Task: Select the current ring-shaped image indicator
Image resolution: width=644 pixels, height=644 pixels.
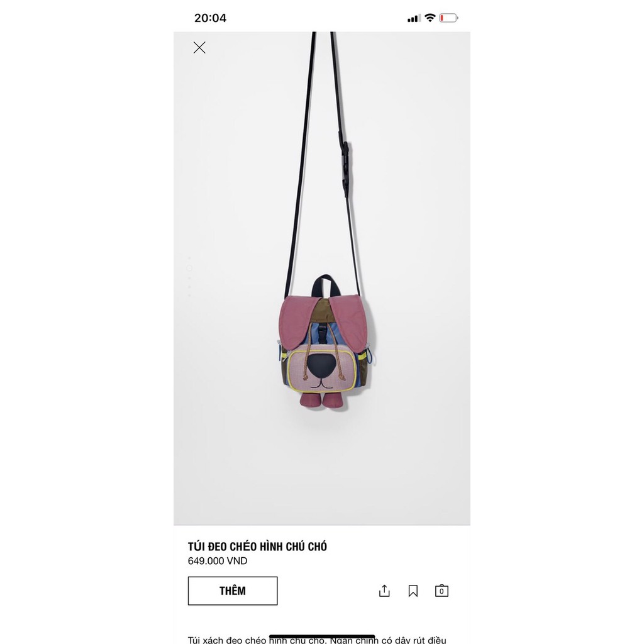Action: click(189, 268)
